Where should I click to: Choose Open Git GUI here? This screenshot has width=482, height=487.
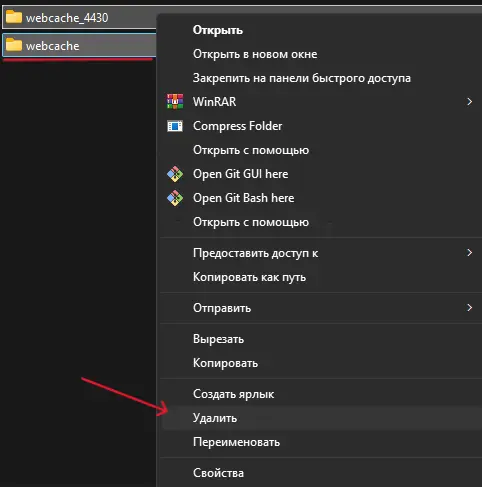tap(241, 174)
